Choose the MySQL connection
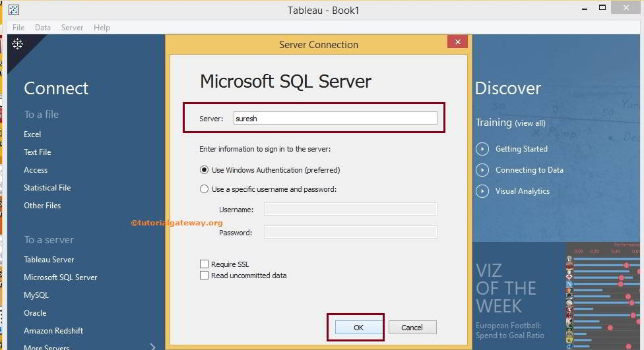Viewport: 644px width, 350px height. [x=36, y=295]
